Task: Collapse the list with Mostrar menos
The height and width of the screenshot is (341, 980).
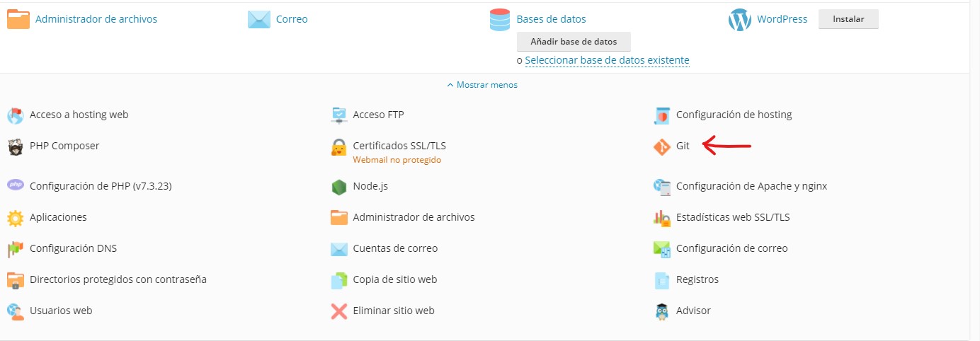Action: point(482,85)
